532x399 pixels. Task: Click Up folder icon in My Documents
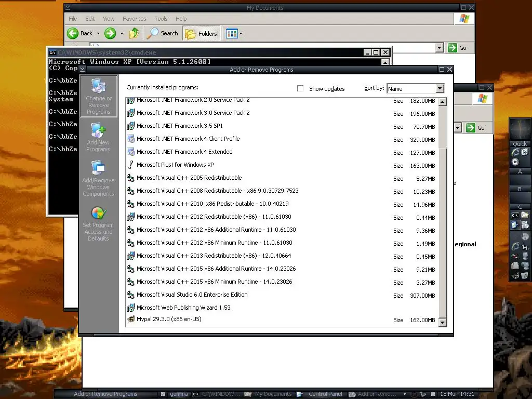point(134,33)
